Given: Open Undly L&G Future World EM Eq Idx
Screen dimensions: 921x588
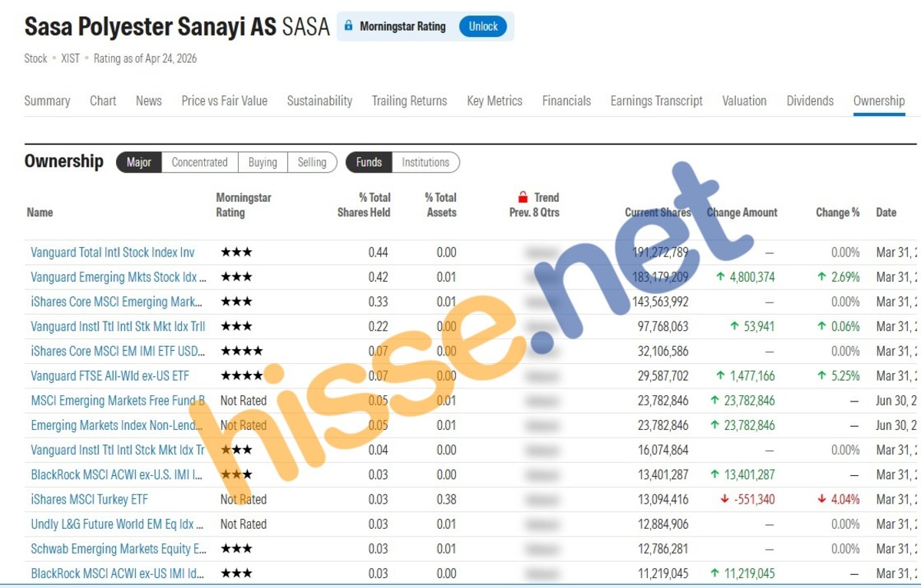Looking at the screenshot, I should coord(118,524).
